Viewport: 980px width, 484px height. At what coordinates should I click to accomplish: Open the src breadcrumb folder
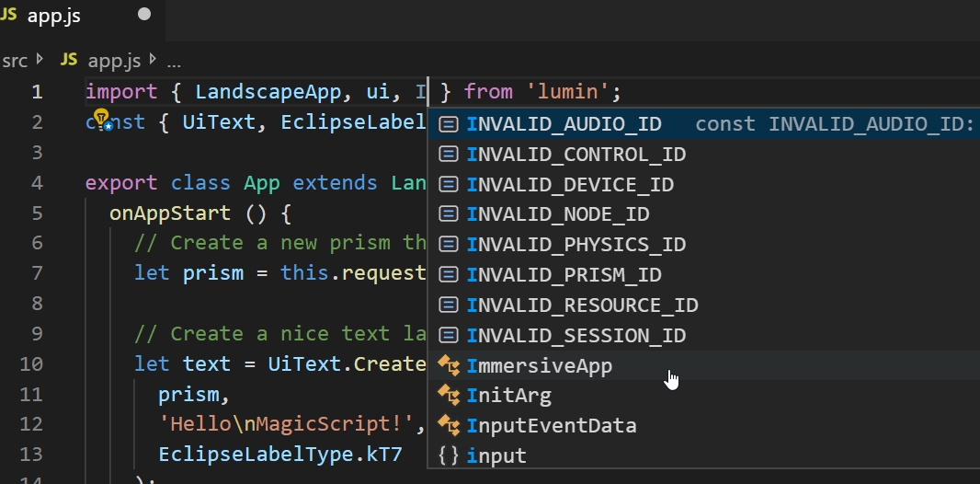pyautogui.click(x=15, y=61)
